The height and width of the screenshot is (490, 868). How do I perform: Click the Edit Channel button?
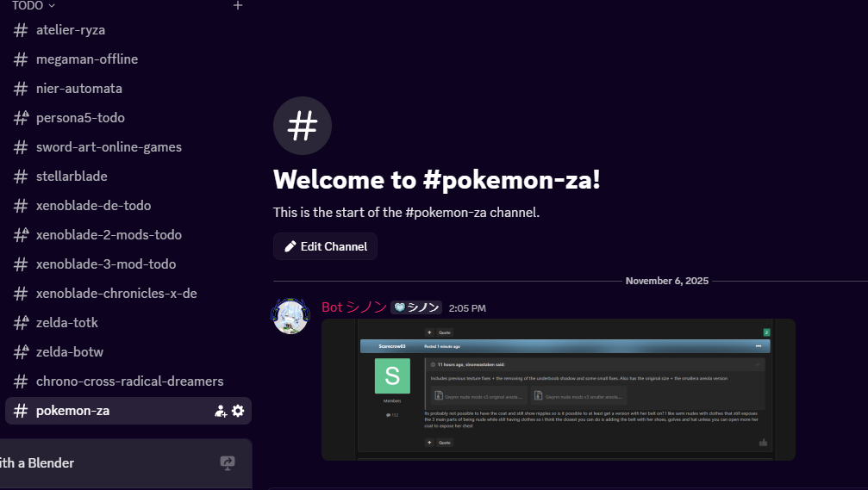point(325,246)
